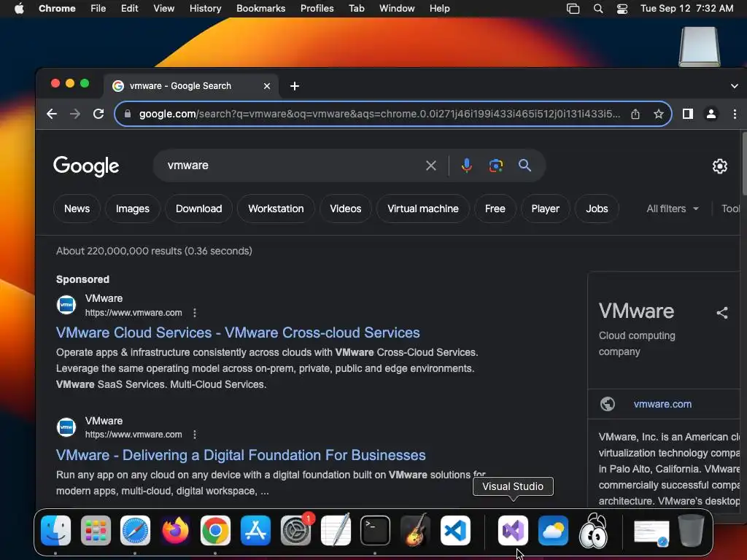Open the Trash in the dock
Image resolution: width=747 pixels, height=560 pixels.
point(692,531)
